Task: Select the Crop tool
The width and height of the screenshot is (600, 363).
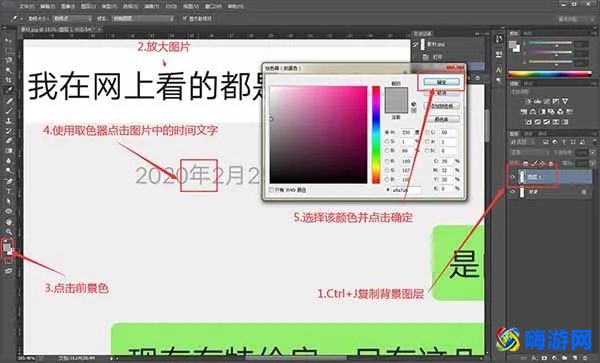Action: pyautogui.click(x=8, y=80)
